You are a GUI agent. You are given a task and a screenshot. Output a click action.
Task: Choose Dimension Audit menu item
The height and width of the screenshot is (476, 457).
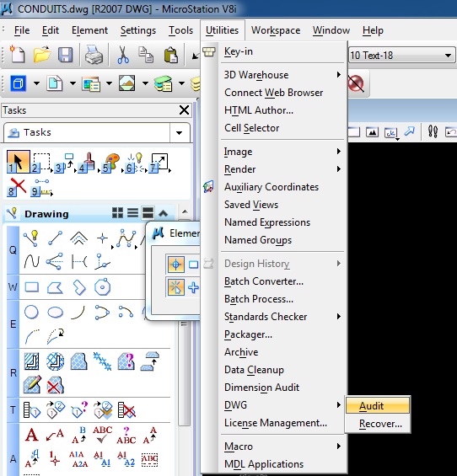[x=282, y=388]
